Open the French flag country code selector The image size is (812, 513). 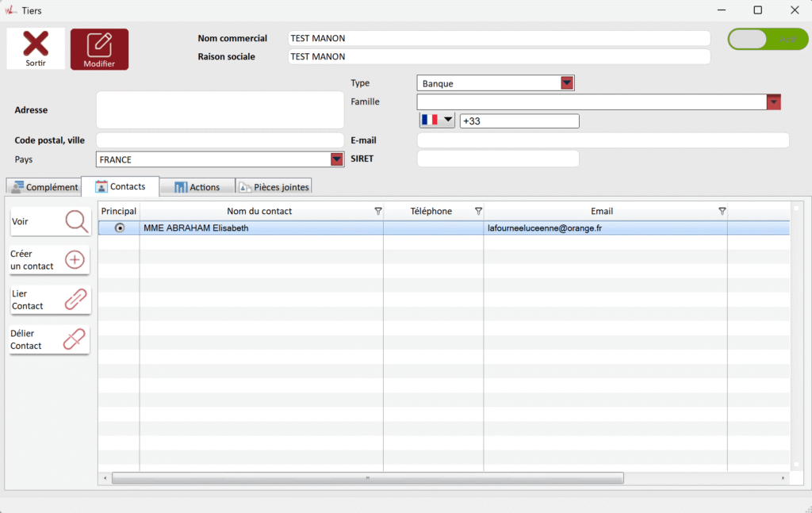[x=437, y=121]
